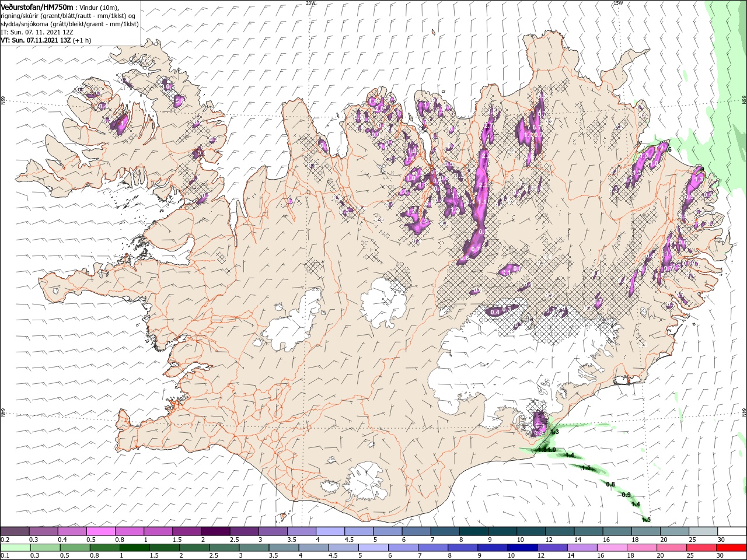Click the 0.8 rainfall value offshore southeast
Viewport: 747px width, 560px height.
[610, 484]
